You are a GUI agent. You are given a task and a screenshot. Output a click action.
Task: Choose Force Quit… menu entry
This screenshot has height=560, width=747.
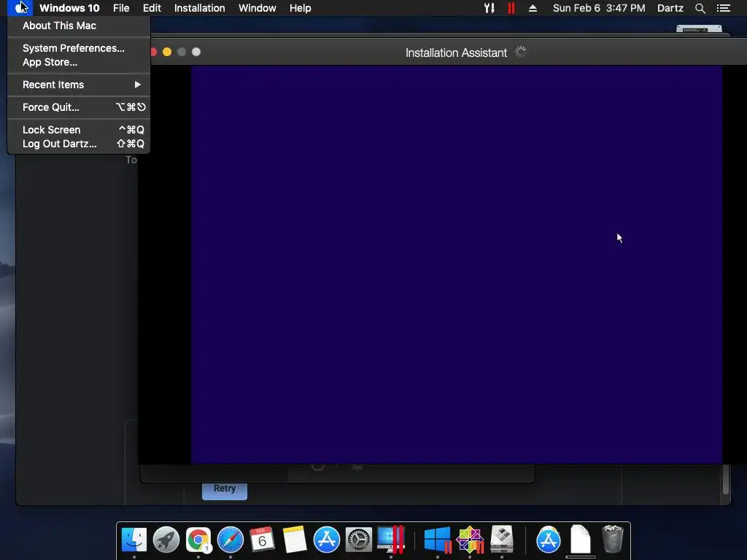click(79, 107)
